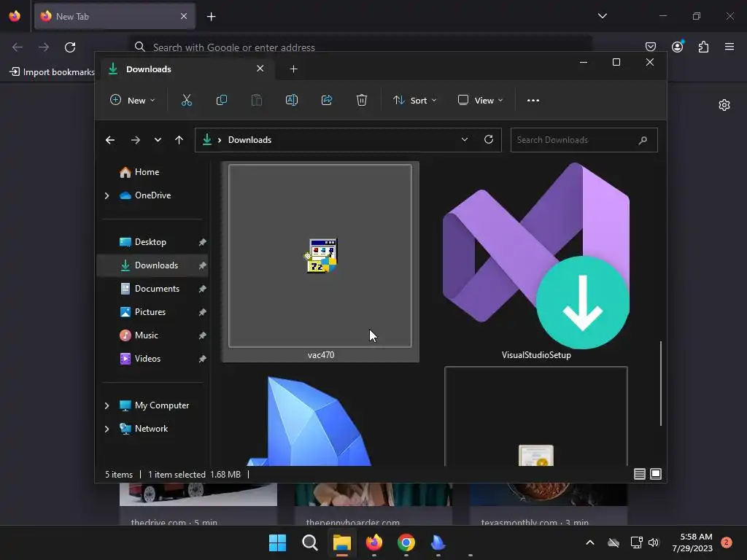Click the Firefox address search bar

point(360,47)
